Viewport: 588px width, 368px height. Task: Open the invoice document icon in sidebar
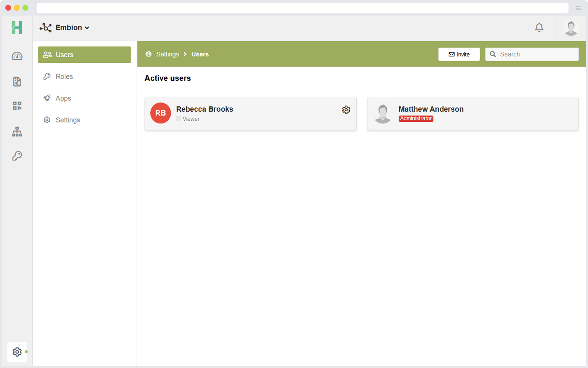click(x=17, y=81)
